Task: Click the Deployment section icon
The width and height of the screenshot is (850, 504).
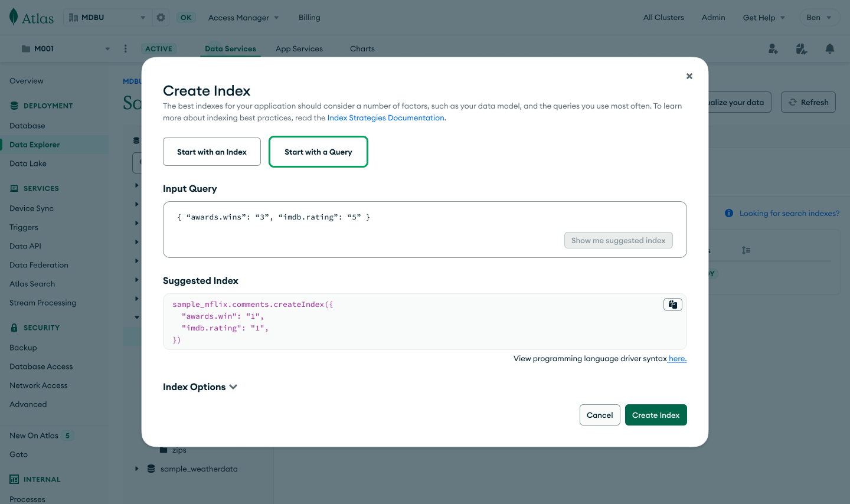Action: [x=14, y=106]
